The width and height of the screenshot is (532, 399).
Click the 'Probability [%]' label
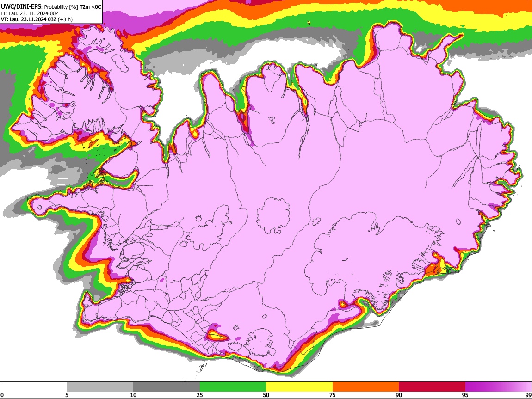pyautogui.click(x=61, y=7)
